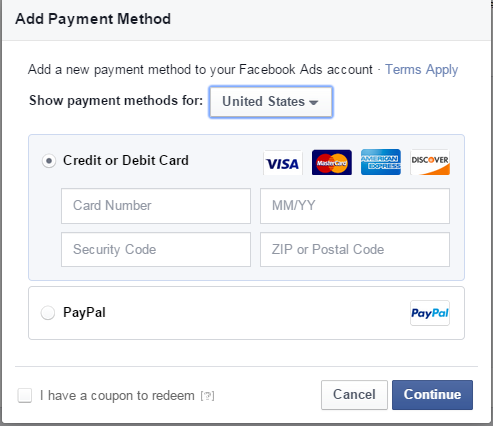
Task: Focus the Security Code field
Action: click(x=156, y=249)
